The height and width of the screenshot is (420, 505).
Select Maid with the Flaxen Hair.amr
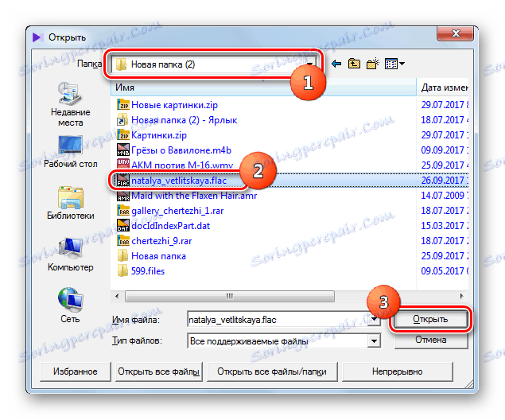194,196
